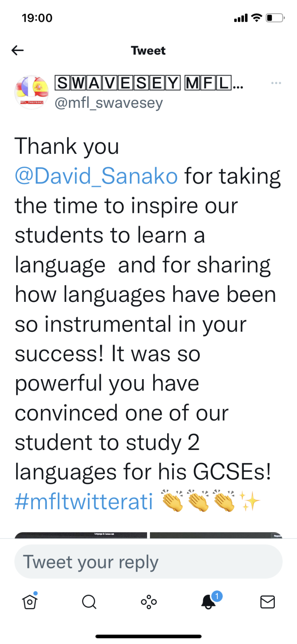Tap the 19:00 clock in status bar
The width and height of the screenshot is (297, 644).
click(x=37, y=18)
